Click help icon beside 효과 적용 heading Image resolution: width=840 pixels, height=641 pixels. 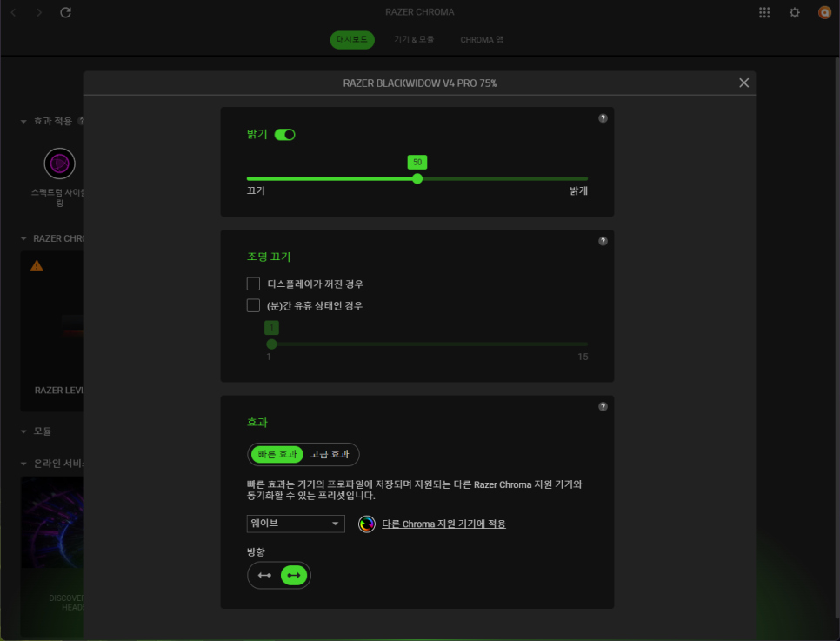pyautogui.click(x=81, y=121)
